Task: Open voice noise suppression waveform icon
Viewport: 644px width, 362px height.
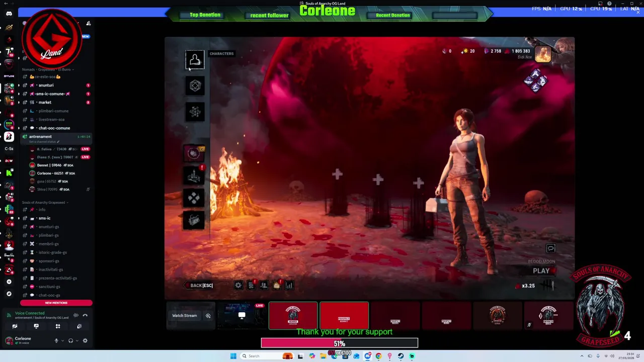Action: point(76,315)
